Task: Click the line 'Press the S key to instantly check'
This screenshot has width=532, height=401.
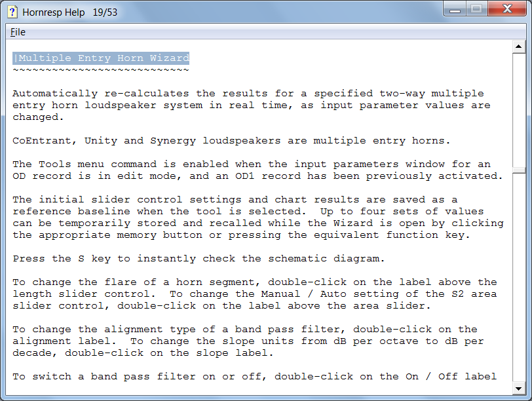Action: click(124, 259)
